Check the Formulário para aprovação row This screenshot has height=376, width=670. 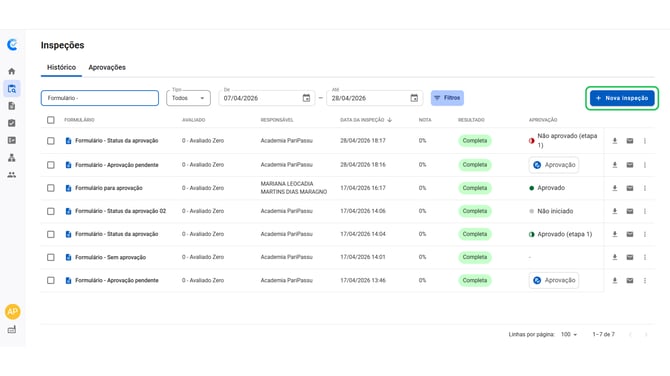point(51,188)
